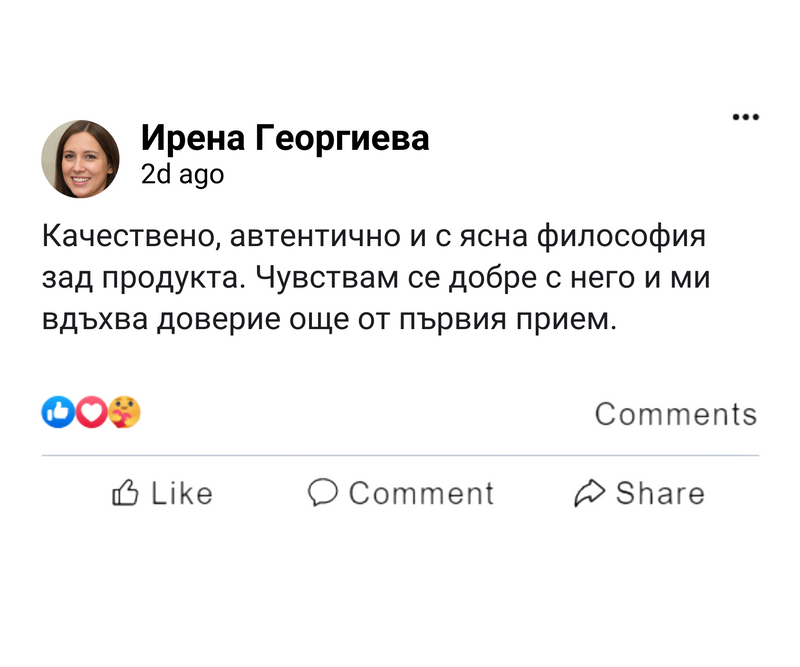Viewport: 800px width, 667px height.
Task: Click the red heart reaction emoji
Action: pos(91,411)
